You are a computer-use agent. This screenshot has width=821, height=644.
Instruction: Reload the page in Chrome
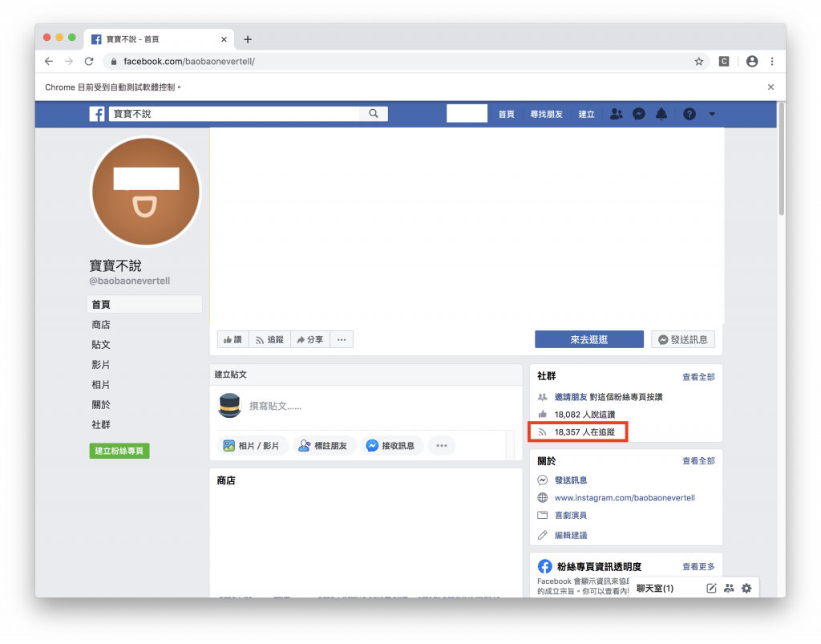click(x=89, y=61)
